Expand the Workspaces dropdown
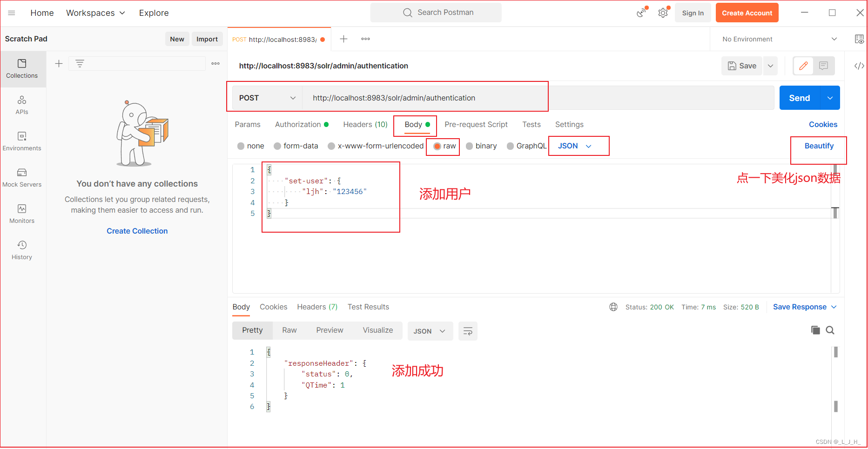Viewport: 868px width, 449px height. point(95,13)
